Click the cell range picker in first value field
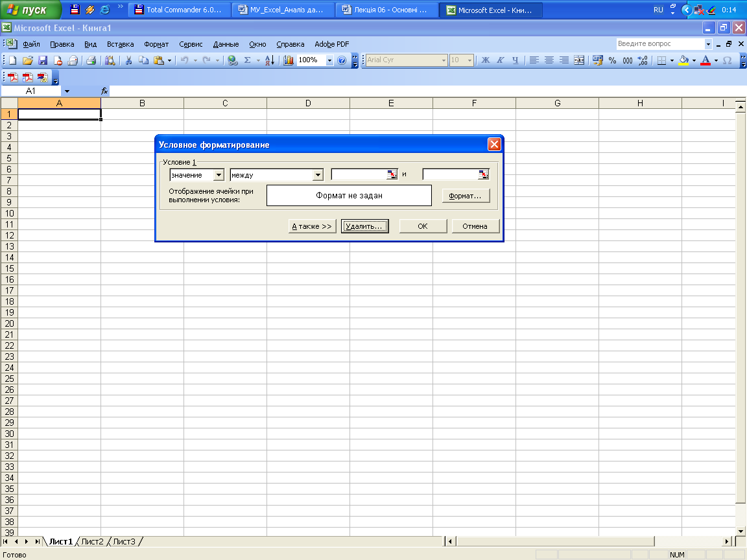This screenshot has width=747, height=560. pos(392,174)
